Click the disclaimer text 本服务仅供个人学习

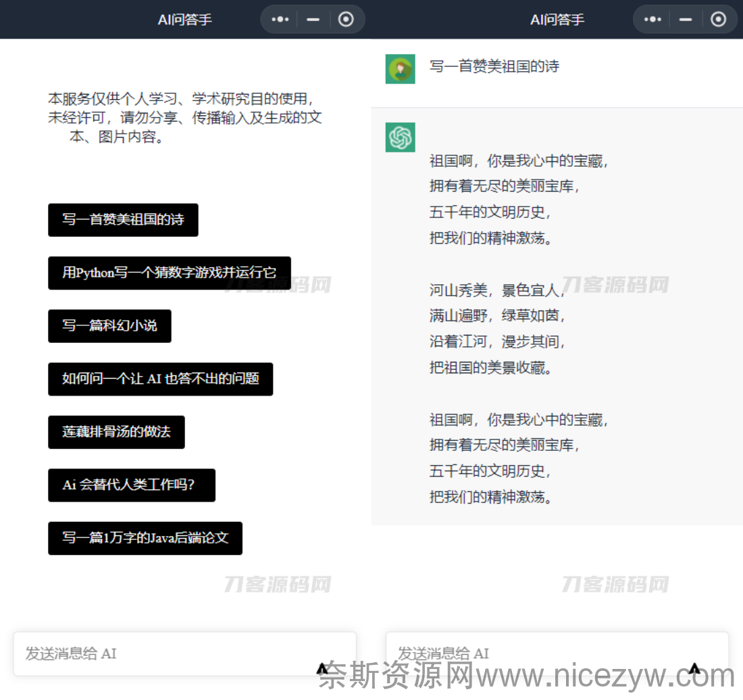pyautogui.click(x=185, y=117)
